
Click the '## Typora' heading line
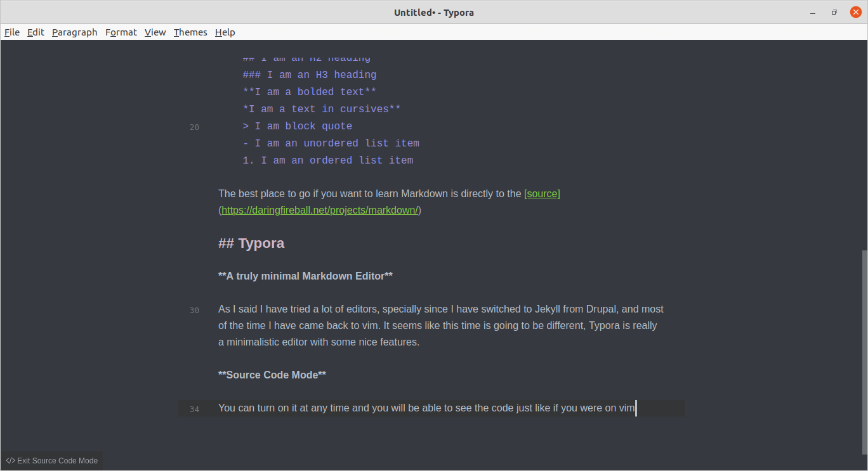pos(251,243)
